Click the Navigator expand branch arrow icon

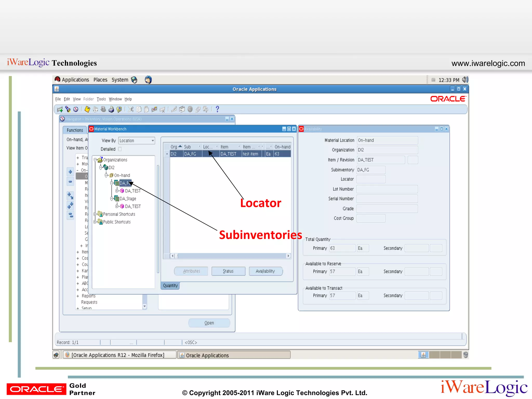(x=70, y=196)
